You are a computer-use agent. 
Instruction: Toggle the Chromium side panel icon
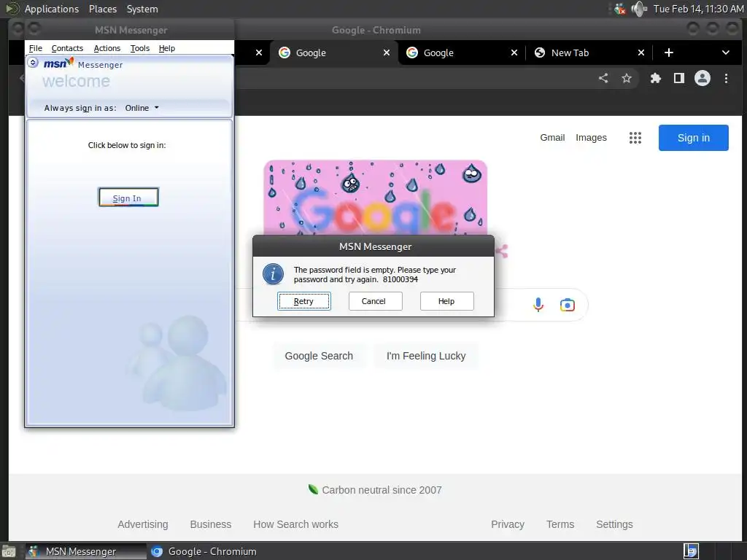tap(679, 78)
